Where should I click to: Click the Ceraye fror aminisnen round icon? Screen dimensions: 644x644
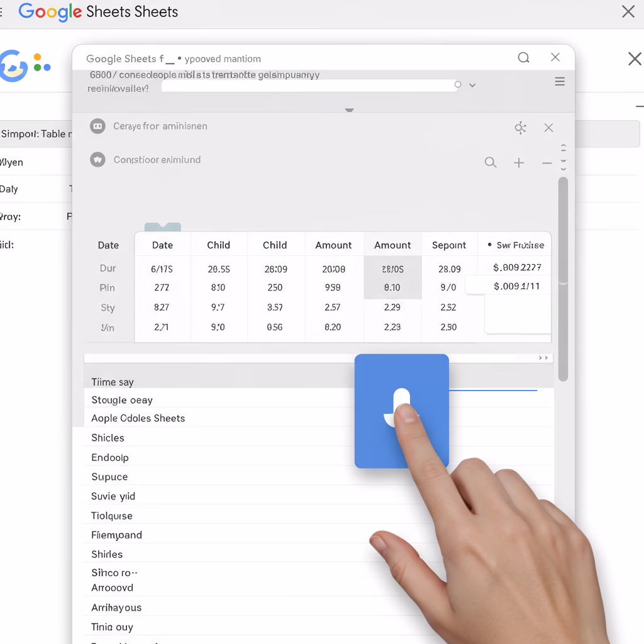(x=97, y=126)
